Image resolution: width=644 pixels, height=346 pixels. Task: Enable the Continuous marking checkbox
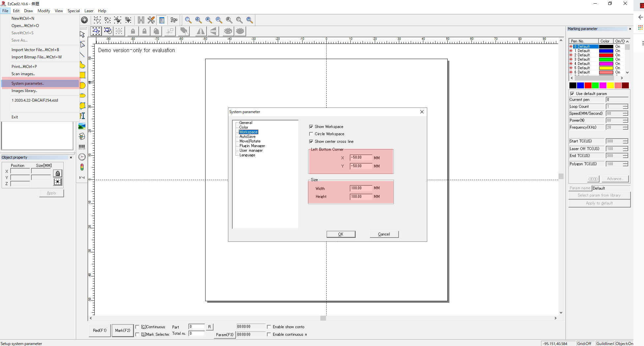tap(137, 327)
